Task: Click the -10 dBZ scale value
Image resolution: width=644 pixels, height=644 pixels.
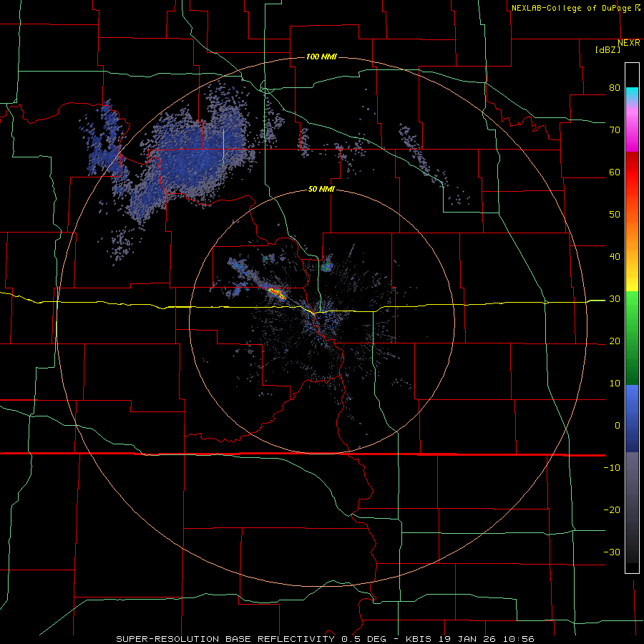Action: click(x=612, y=468)
